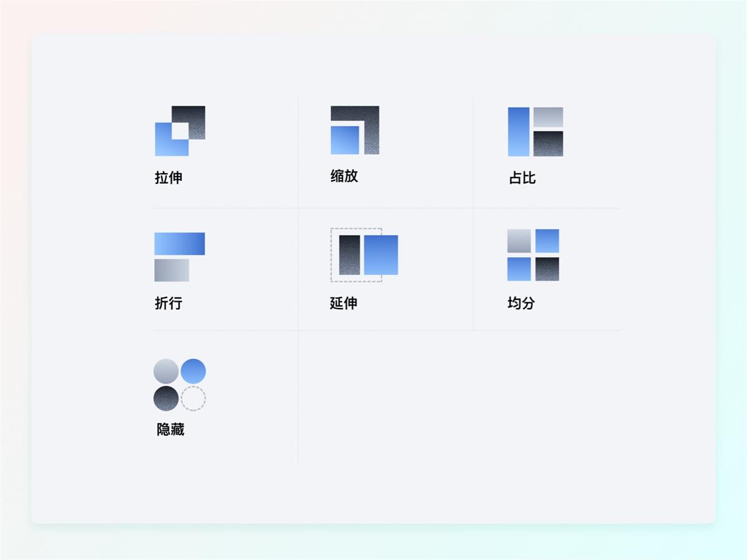
Task: Click the 延伸 (extend) dashed-border icon
Action: (x=364, y=255)
